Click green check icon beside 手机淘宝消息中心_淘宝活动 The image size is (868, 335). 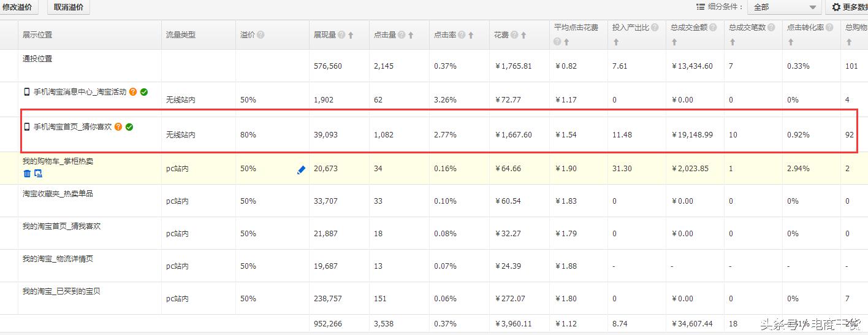pos(143,92)
